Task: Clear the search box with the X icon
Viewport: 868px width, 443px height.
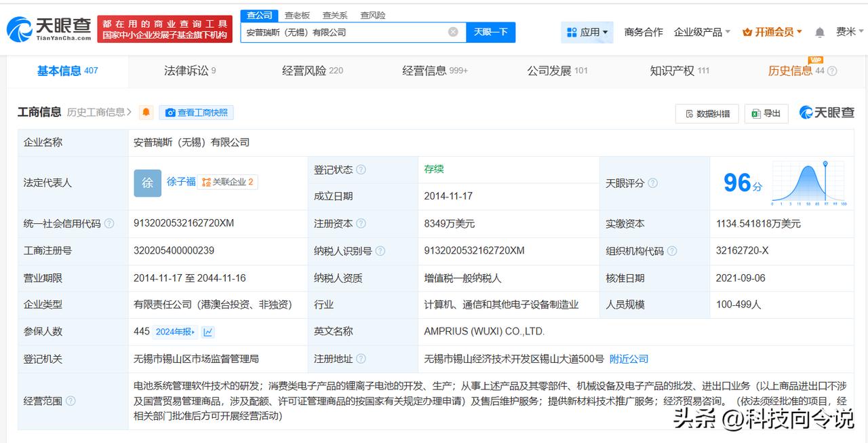Action: (453, 32)
